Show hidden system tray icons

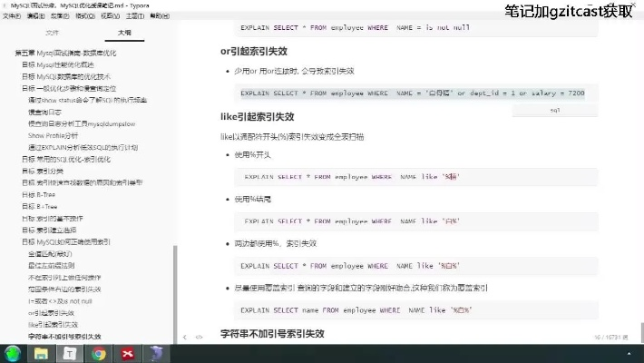tap(629, 354)
